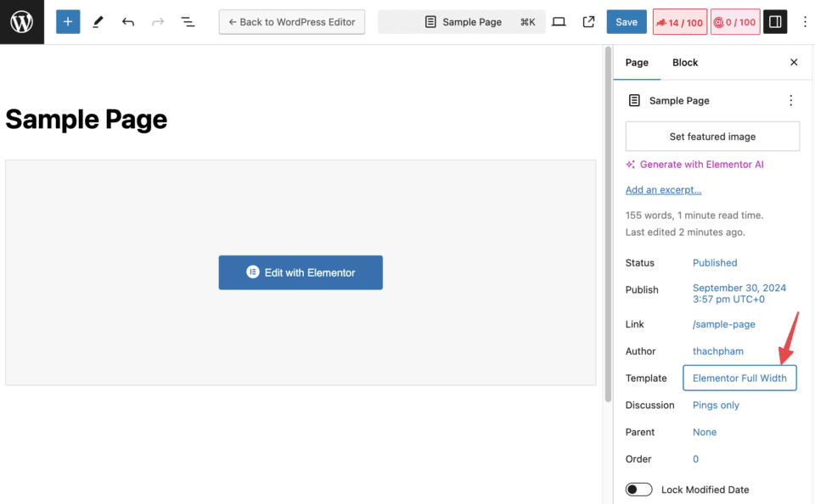Image resolution: width=815 pixels, height=504 pixels.
Task: Toggle the Lock Modified Date switch
Action: pyautogui.click(x=638, y=490)
